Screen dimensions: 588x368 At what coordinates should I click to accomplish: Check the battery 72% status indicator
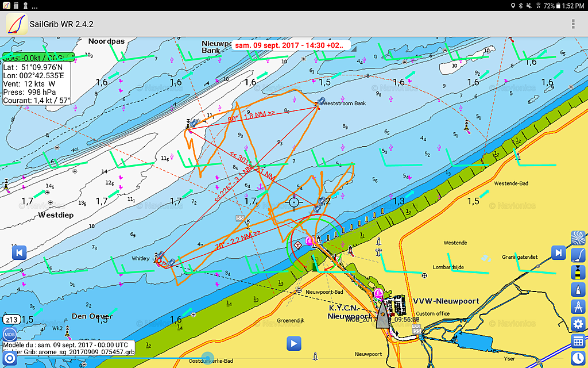pyautogui.click(x=552, y=6)
